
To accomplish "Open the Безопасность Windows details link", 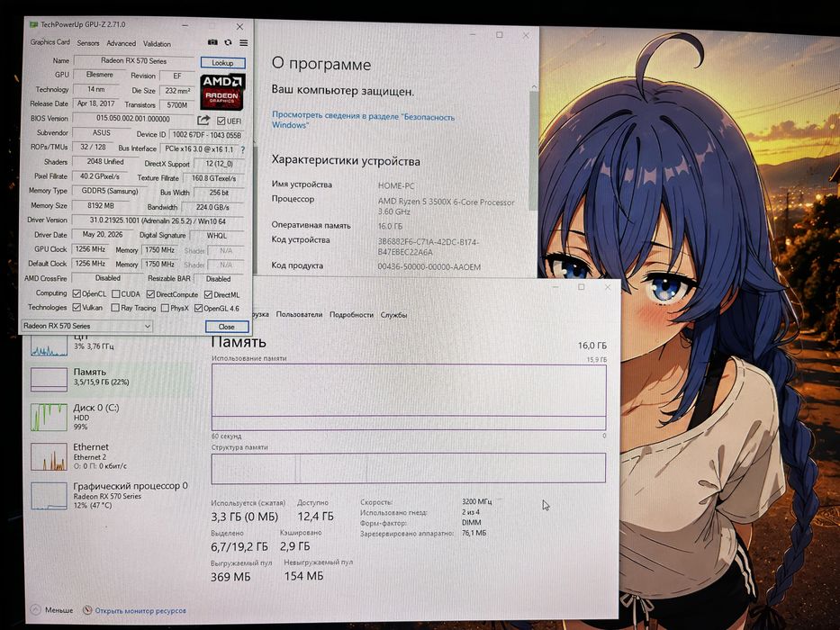I will pos(363,121).
